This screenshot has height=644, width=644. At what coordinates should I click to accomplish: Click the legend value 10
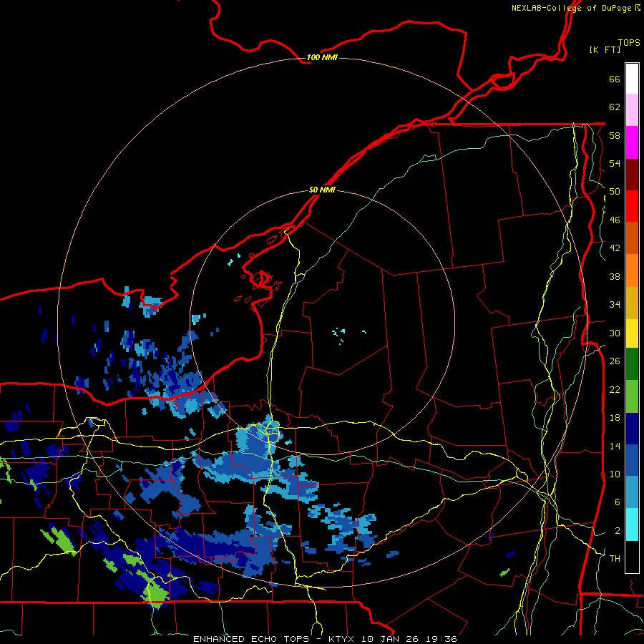pos(615,474)
